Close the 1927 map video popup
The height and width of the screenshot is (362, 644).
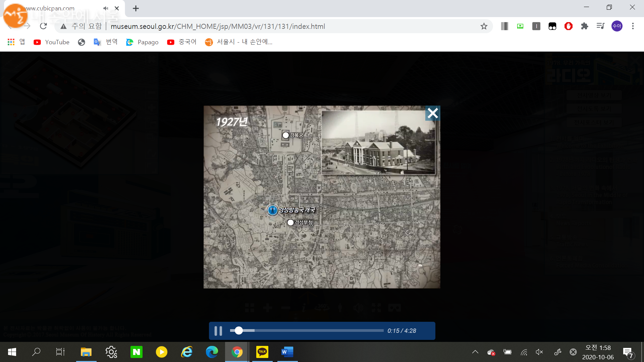point(432,113)
